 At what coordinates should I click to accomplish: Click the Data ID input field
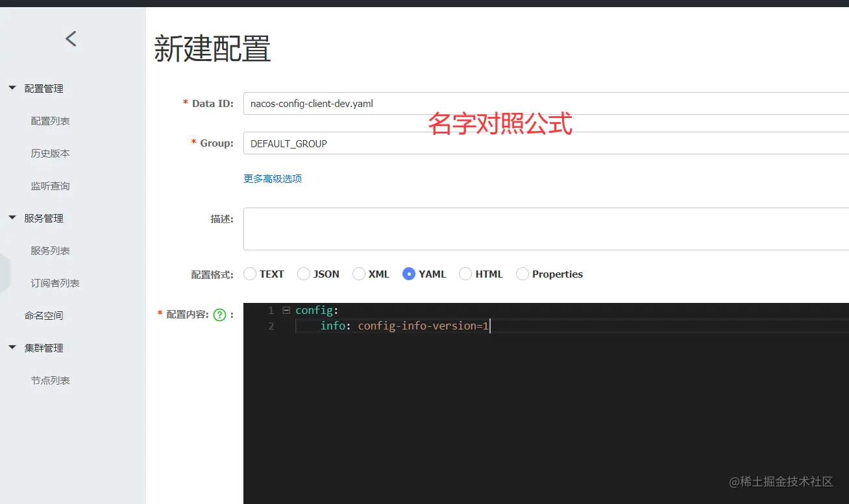coord(389,103)
